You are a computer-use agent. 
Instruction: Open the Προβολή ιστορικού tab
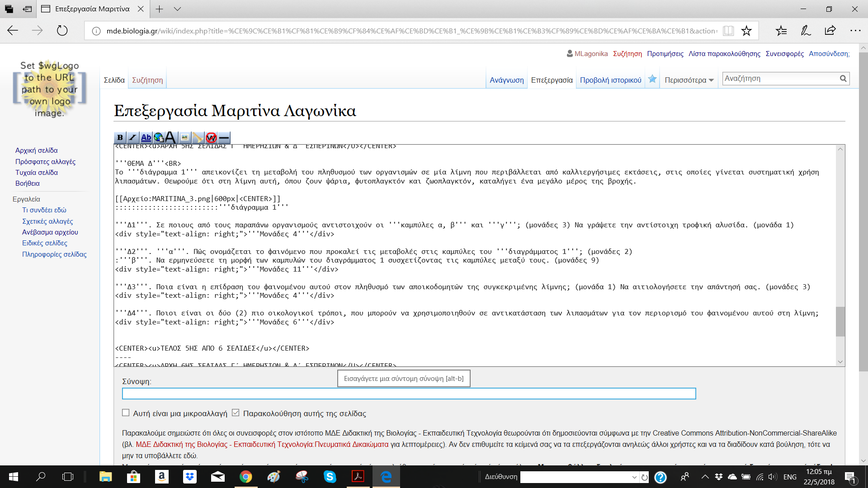click(610, 80)
